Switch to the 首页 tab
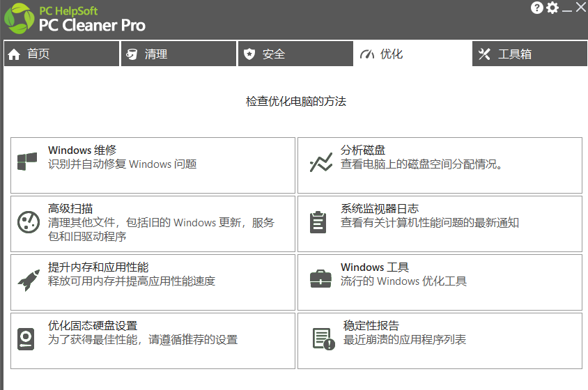Image resolution: width=588 pixels, height=390 pixels. pyautogui.click(x=61, y=54)
